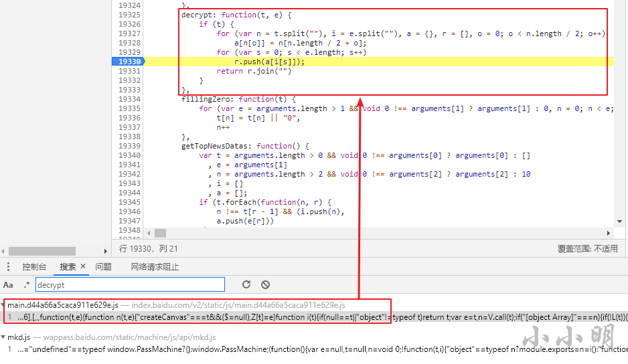Set a breakpoint on line number 19331
Viewport: 628px width, 364px height.
pyautogui.click(x=129, y=71)
